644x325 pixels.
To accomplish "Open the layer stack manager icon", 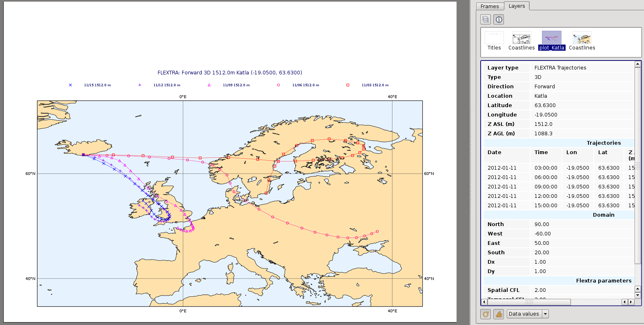I will pyautogui.click(x=486, y=19).
